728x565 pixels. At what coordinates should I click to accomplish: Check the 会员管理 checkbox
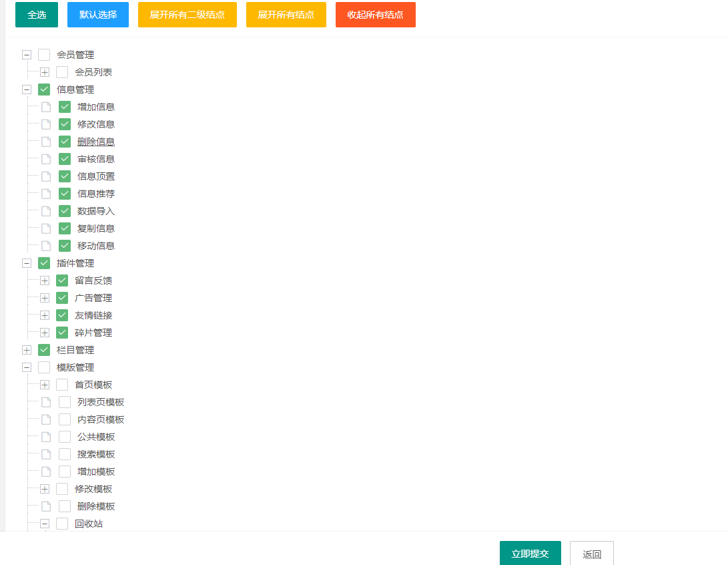pos(44,55)
